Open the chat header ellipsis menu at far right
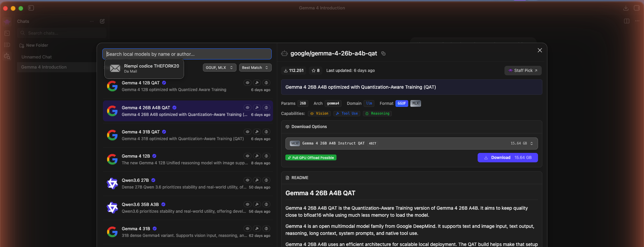 pos(637,21)
